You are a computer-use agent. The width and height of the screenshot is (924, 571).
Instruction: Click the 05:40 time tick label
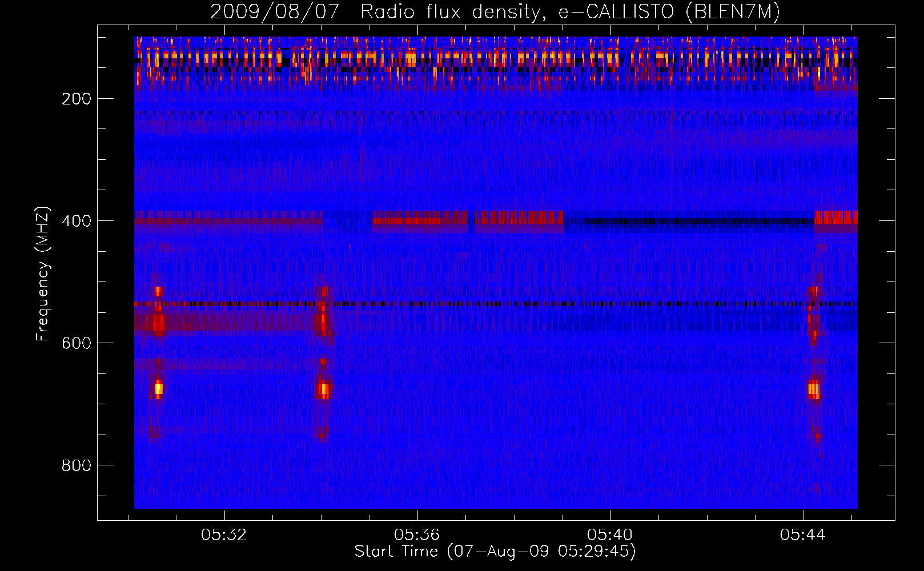tap(610, 535)
